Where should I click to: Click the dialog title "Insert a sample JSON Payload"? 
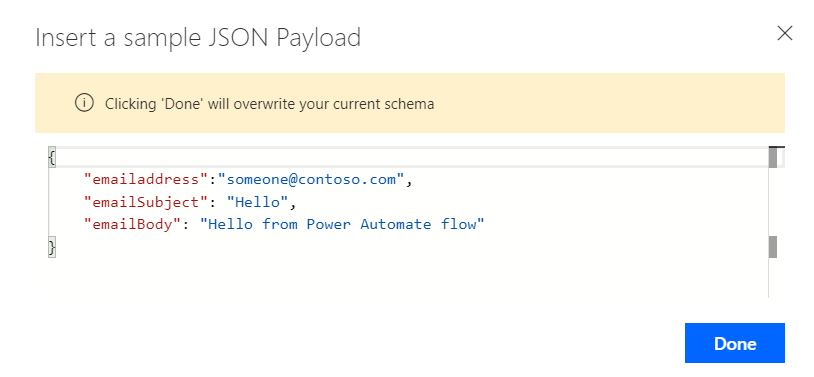pos(198,37)
